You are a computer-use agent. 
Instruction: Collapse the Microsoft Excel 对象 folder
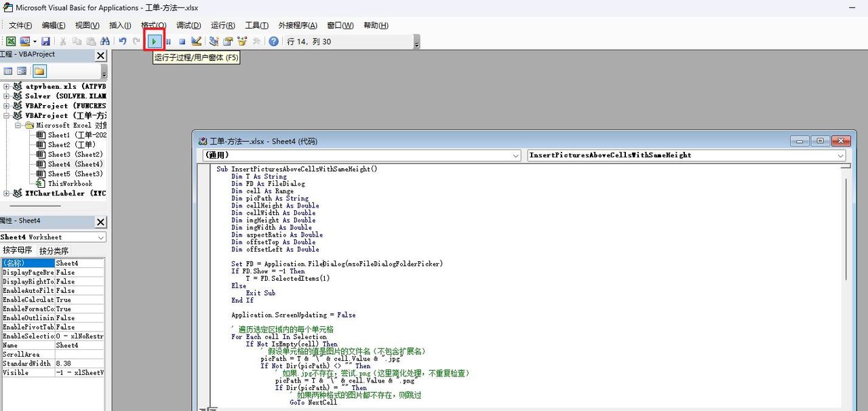coord(18,125)
